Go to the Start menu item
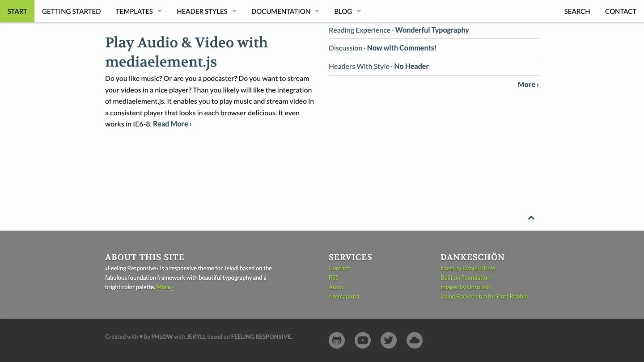The height and width of the screenshot is (362, 644). pyautogui.click(x=17, y=11)
